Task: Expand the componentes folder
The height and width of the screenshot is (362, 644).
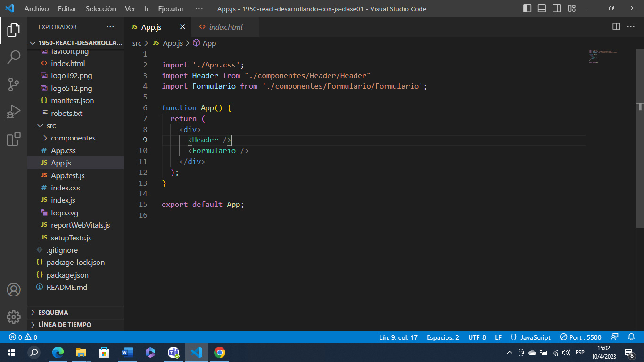Action: coord(75,138)
